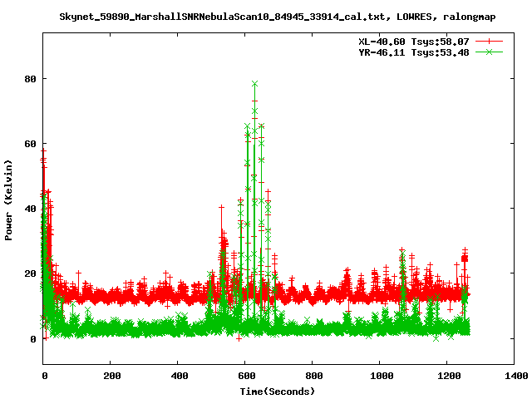Click the y-axis tick label 40
The image size is (532, 399).
tap(30, 209)
